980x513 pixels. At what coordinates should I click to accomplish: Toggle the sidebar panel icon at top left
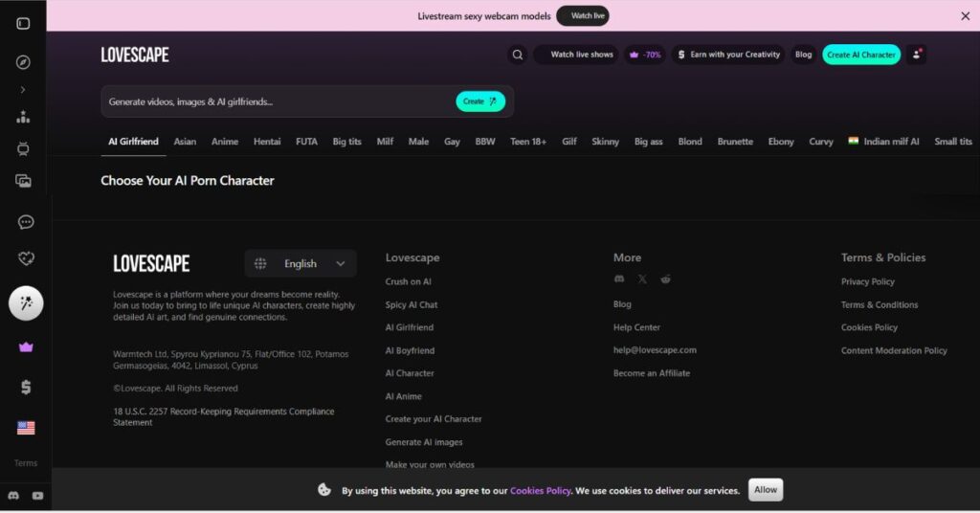(24, 24)
